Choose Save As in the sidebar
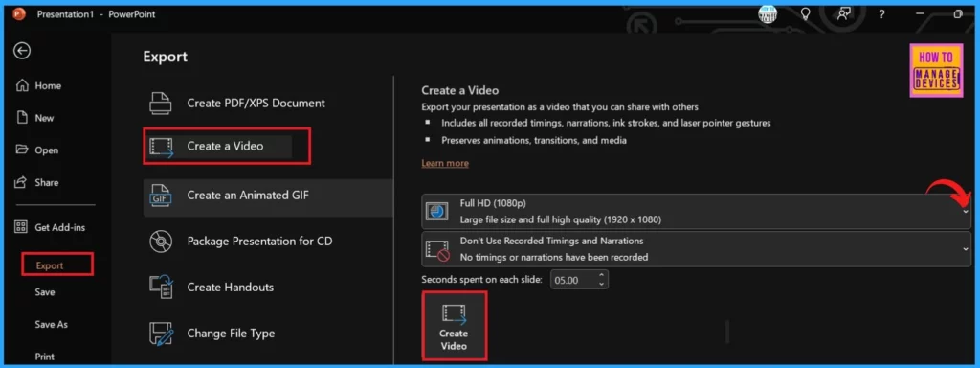The width and height of the screenshot is (980, 368). tap(52, 325)
